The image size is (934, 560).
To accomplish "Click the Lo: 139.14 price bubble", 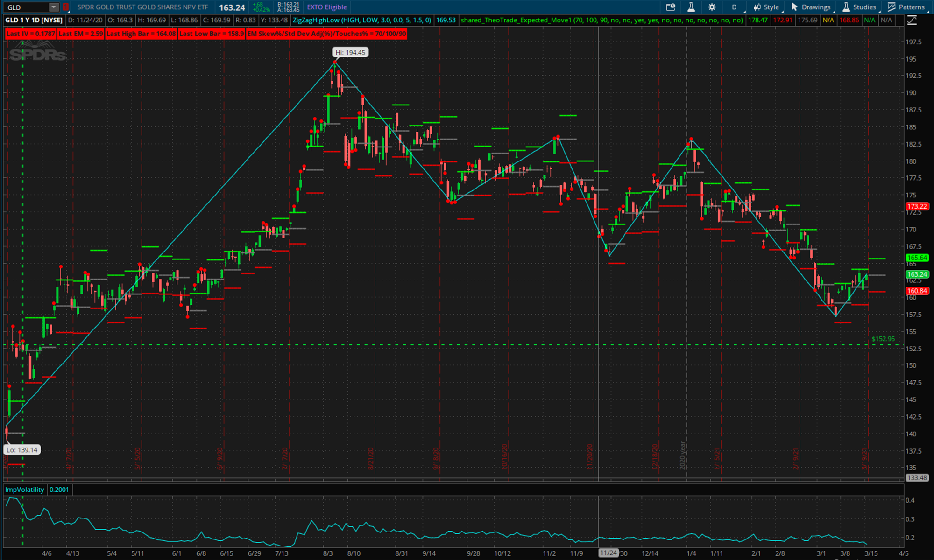I will [x=22, y=450].
